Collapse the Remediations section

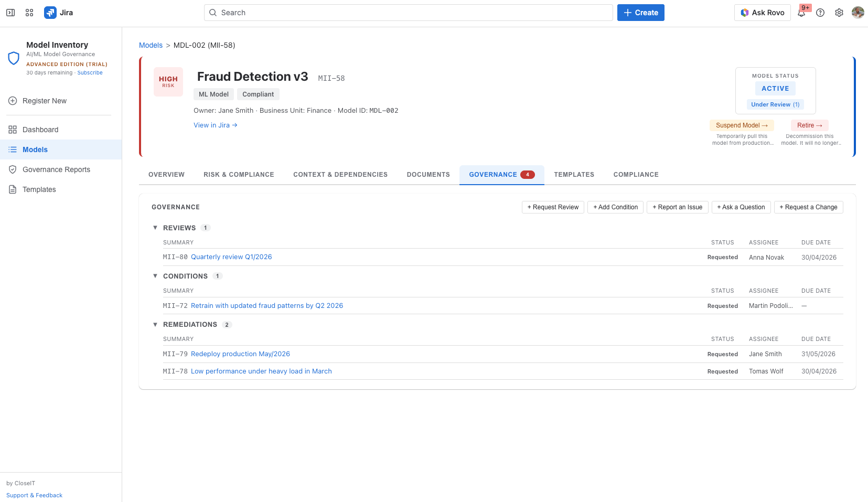[155, 324]
